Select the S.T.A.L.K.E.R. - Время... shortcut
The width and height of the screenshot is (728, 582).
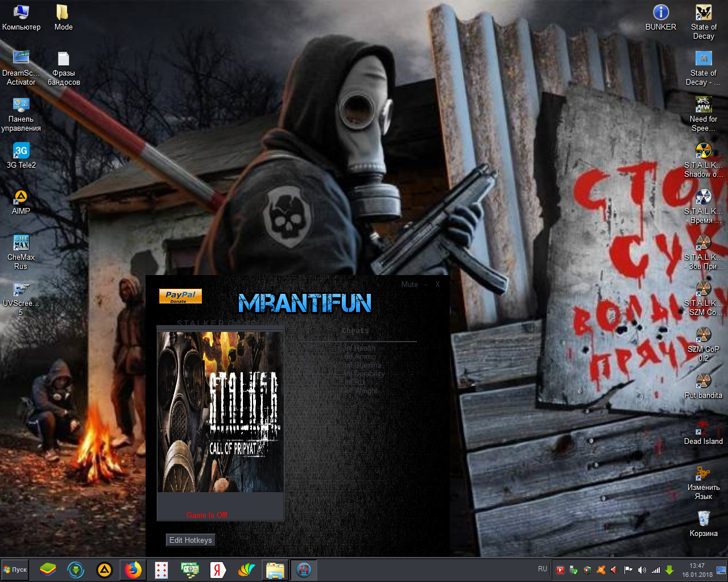coord(704,206)
